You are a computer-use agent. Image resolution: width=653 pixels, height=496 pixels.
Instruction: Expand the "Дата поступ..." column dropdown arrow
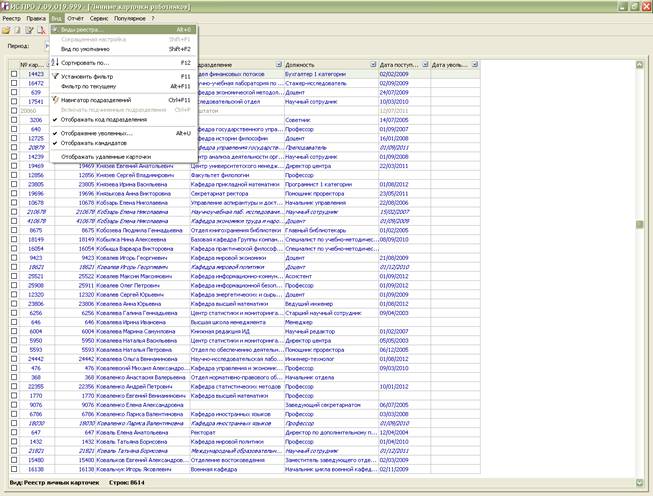tap(425, 65)
